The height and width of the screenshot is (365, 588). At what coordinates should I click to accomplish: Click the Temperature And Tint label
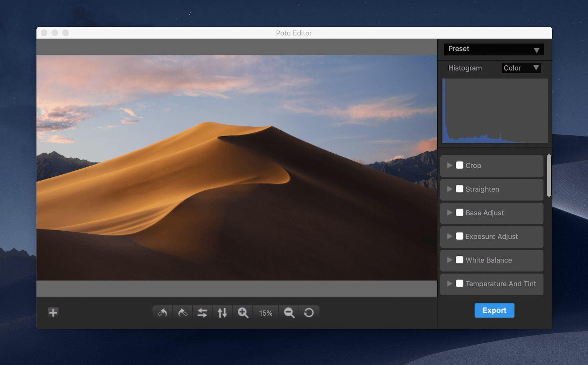tap(501, 284)
